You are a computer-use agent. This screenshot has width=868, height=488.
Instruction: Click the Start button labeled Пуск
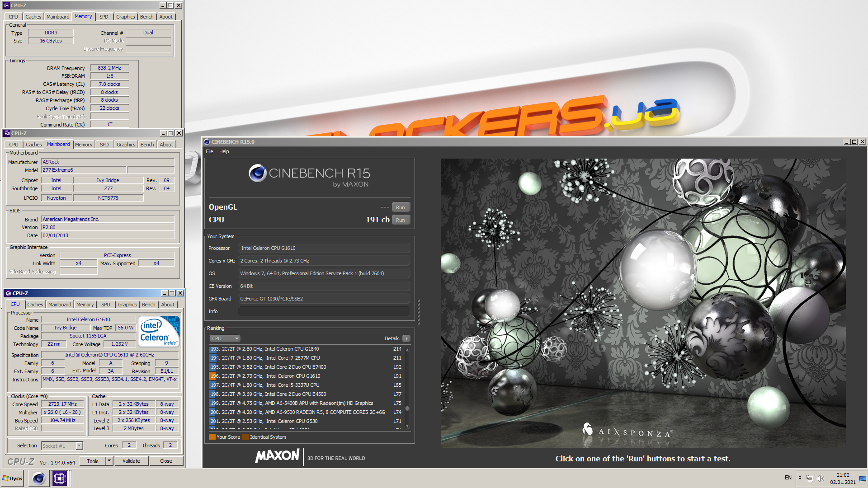pos(13,478)
